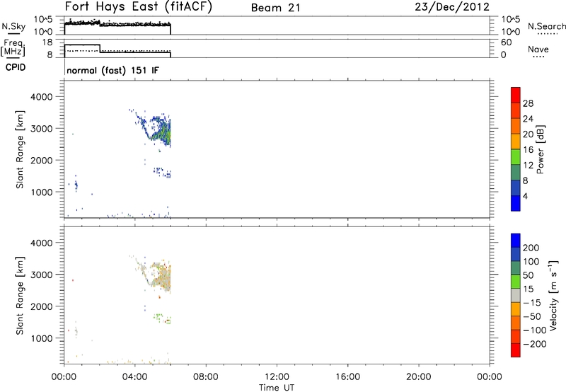Click "Slant Range [km]" label of the velocity panel
The height and width of the screenshot is (392, 566).
pos(20,296)
